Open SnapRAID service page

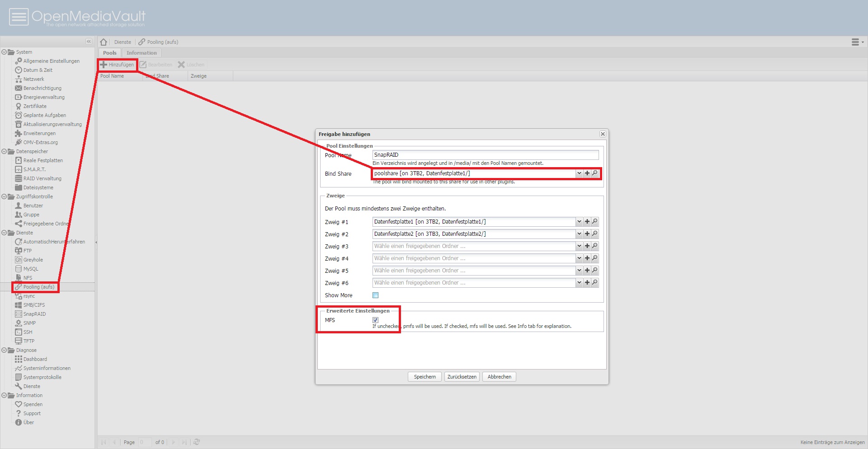34,314
